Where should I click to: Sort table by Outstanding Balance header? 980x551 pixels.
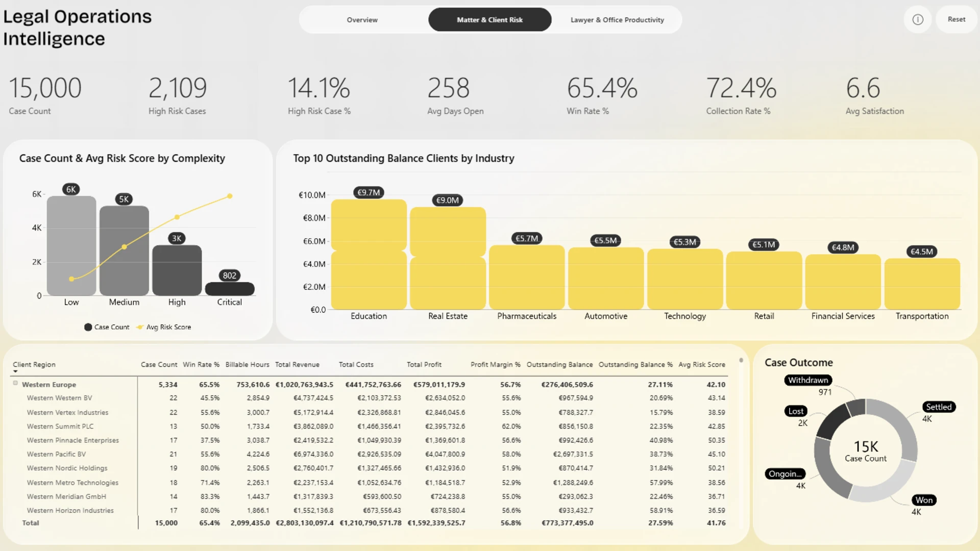(x=560, y=365)
